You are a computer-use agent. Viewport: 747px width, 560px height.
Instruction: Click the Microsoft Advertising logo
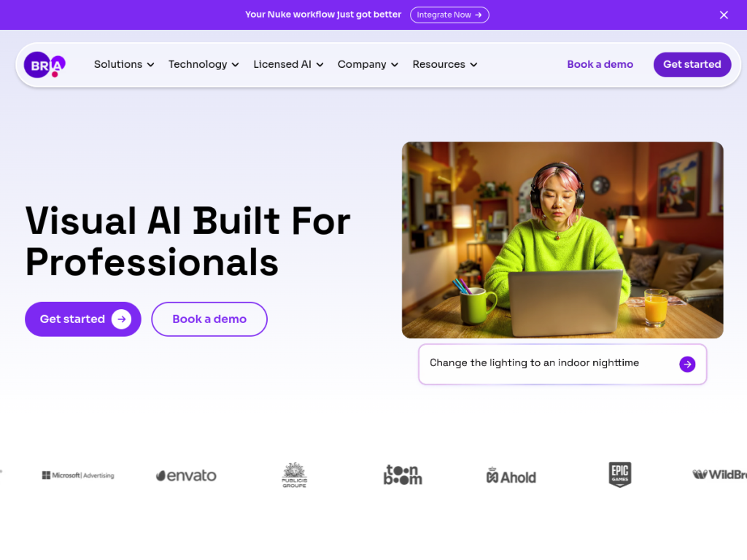[78, 475]
